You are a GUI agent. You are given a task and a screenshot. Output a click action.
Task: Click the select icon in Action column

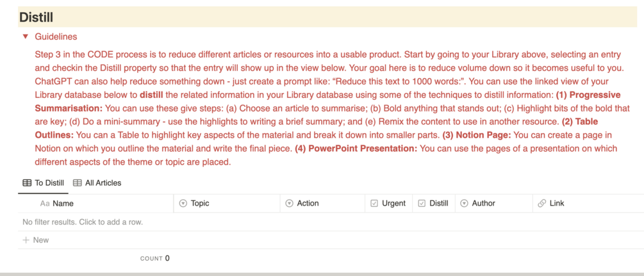point(290,203)
